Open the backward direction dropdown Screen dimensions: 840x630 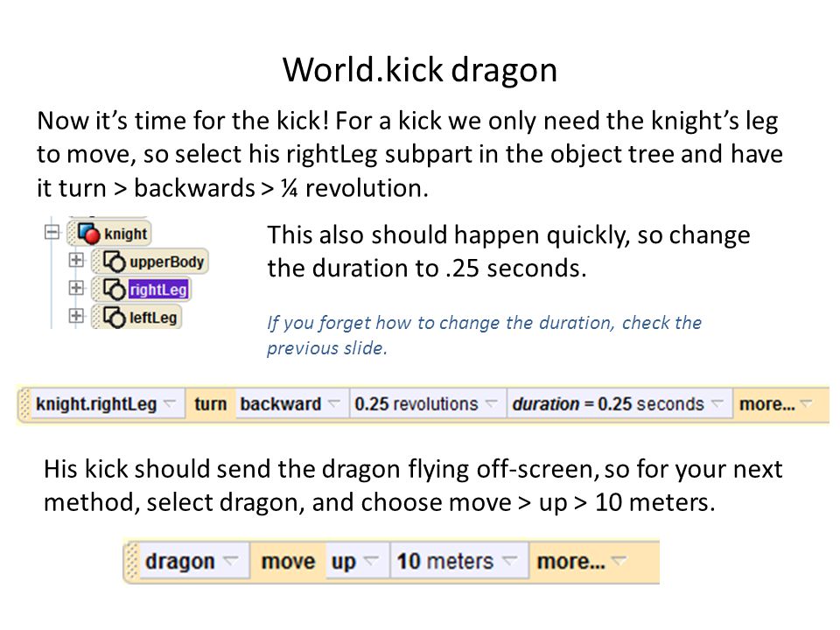click(290, 404)
